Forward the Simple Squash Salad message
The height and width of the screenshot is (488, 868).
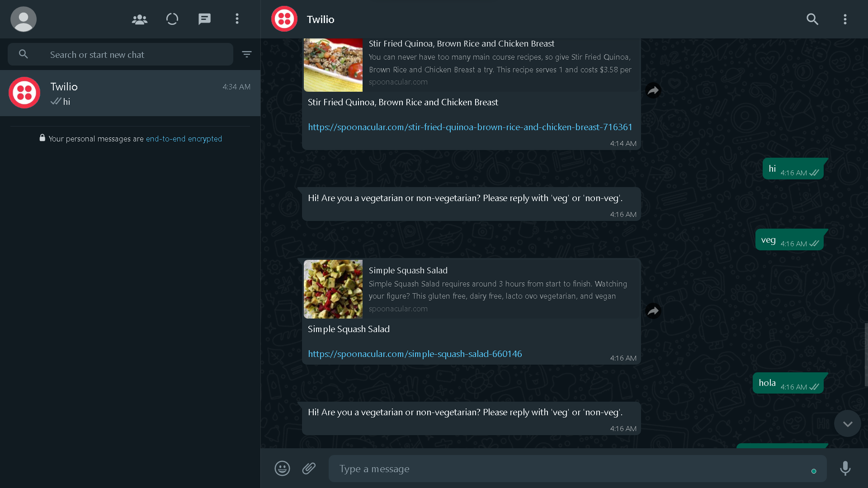click(x=653, y=311)
